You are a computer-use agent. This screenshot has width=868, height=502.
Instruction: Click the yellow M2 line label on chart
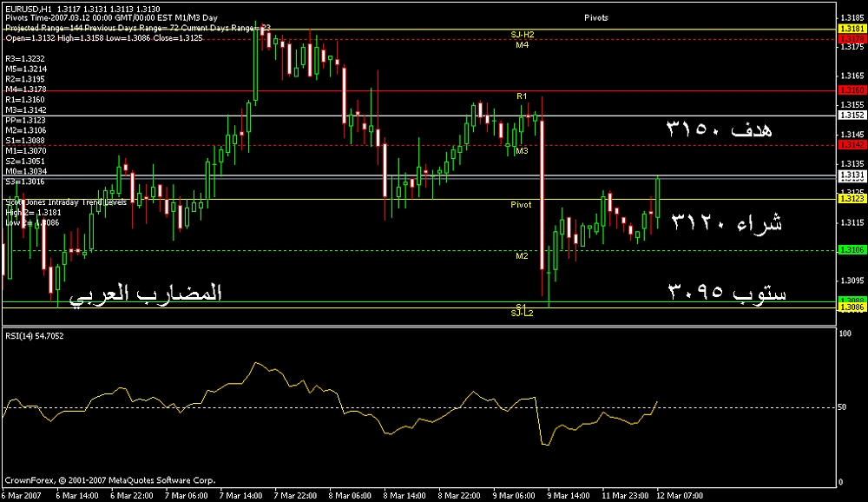522,256
